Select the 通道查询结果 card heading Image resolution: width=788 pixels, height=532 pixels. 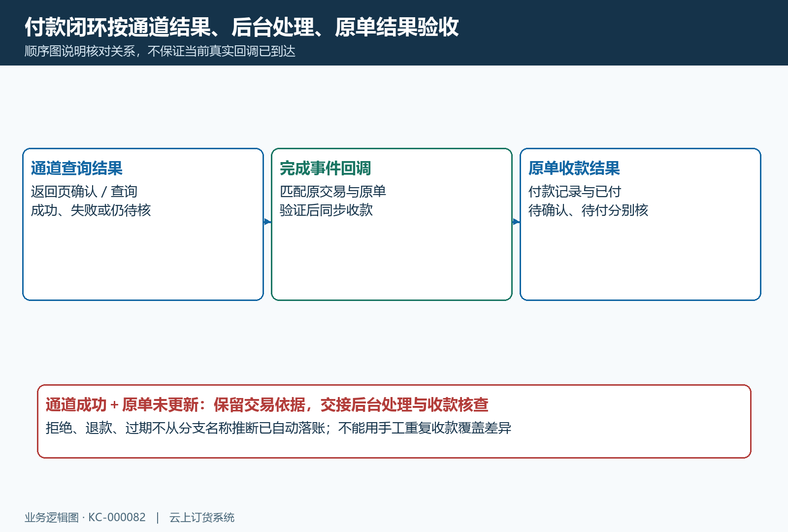(77, 168)
